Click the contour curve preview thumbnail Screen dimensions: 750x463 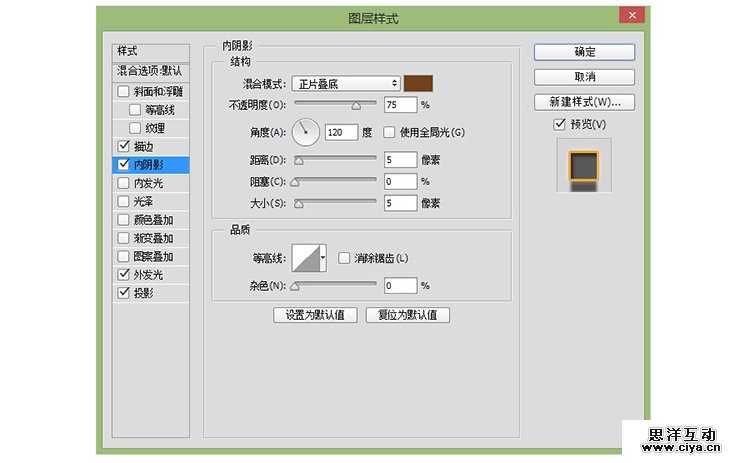(304, 259)
